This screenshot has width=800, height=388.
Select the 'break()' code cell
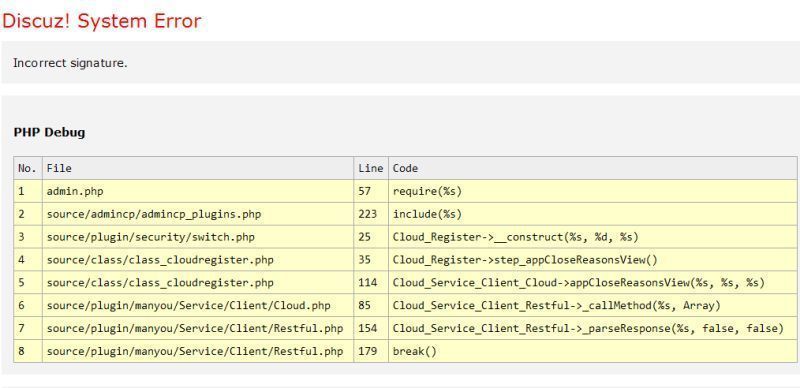tap(593, 351)
